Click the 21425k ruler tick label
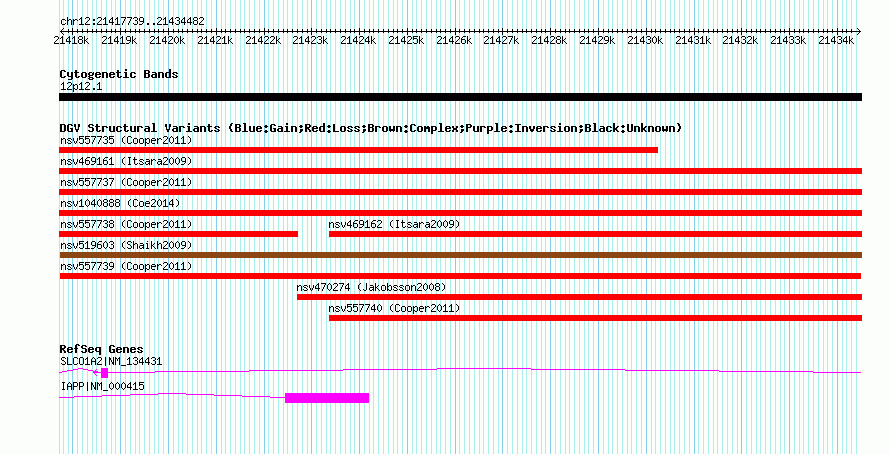The height and width of the screenshot is (454, 890). click(406, 41)
